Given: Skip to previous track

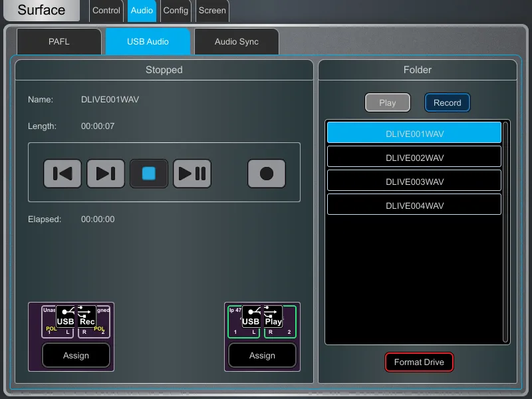Looking at the screenshot, I should tap(63, 174).
